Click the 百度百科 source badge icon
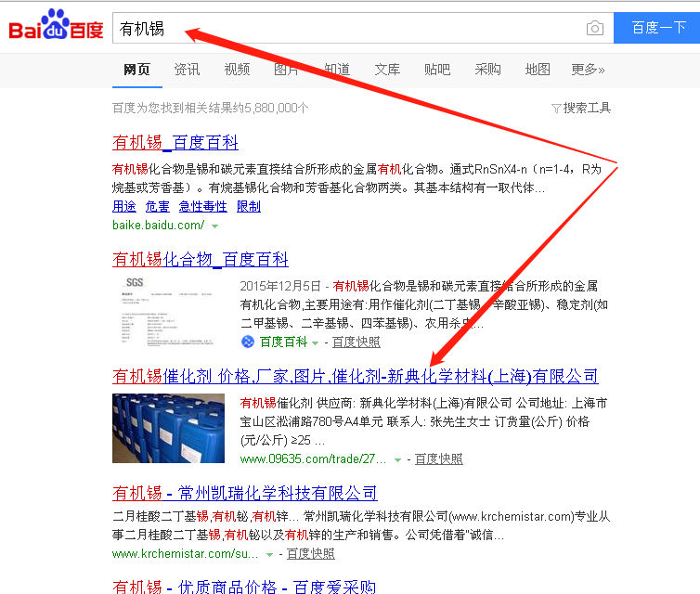Image resolution: width=700 pixels, height=594 pixels. point(247,342)
